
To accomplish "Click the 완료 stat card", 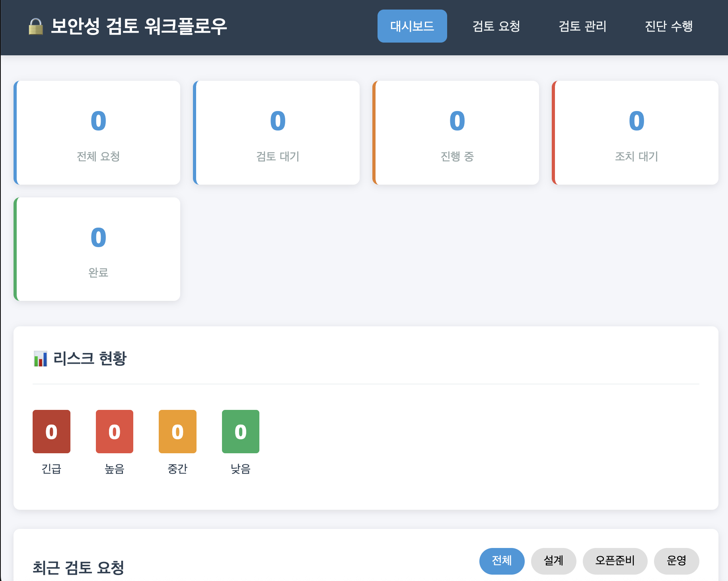I will point(97,249).
